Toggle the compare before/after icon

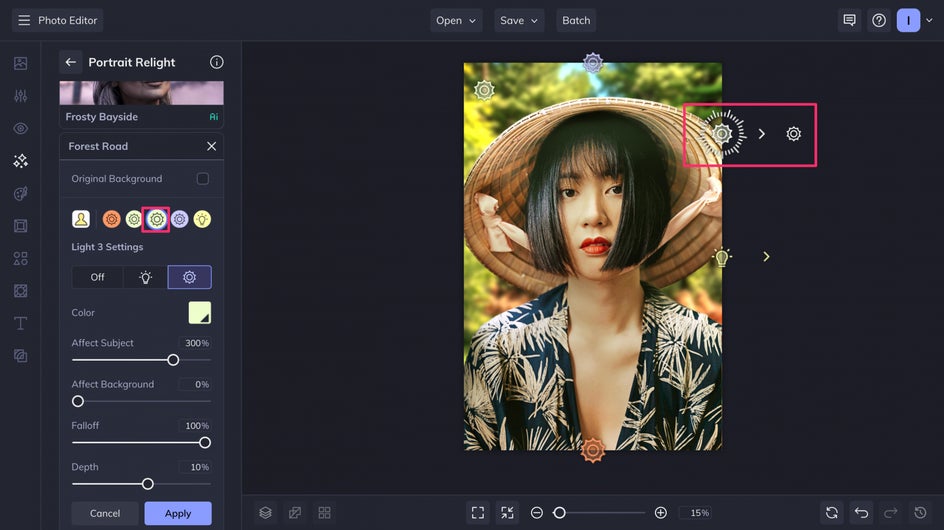coord(295,513)
